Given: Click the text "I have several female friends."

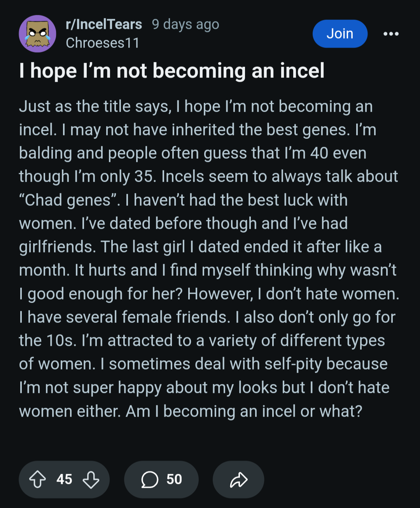Looking at the screenshot, I should pos(124,317).
